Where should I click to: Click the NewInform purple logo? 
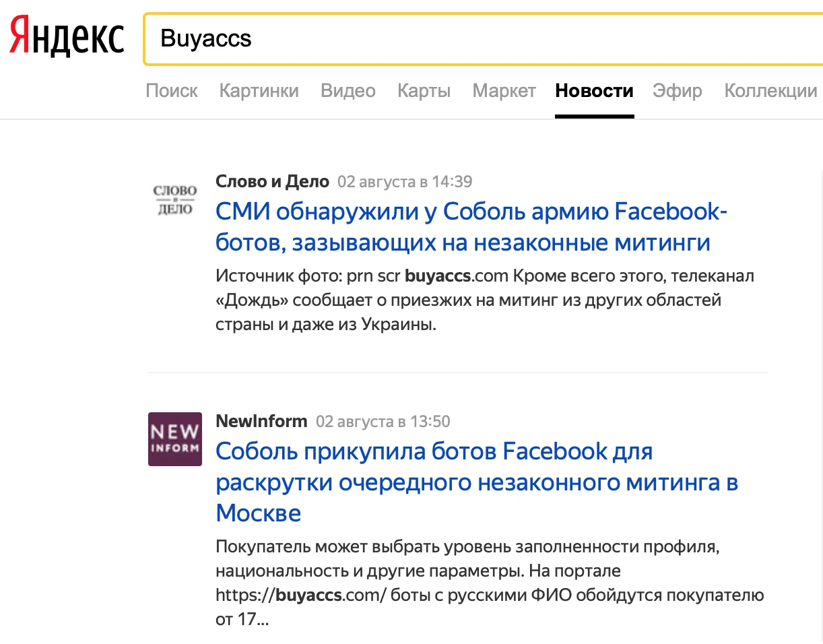(x=175, y=439)
